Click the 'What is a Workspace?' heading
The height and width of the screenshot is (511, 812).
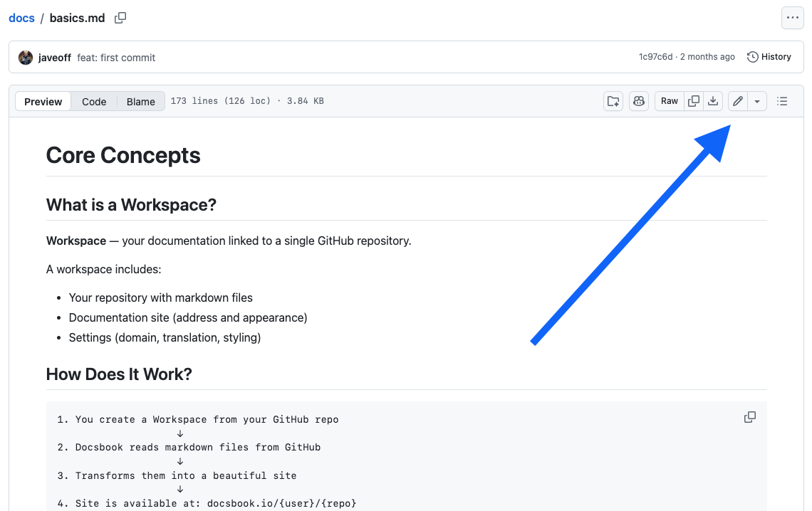(131, 205)
